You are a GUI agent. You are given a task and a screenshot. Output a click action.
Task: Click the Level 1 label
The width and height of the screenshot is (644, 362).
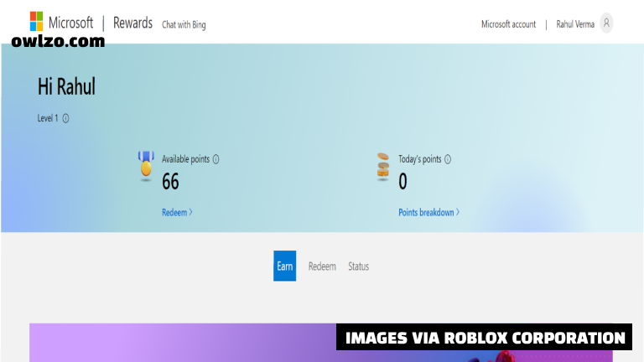coord(48,118)
